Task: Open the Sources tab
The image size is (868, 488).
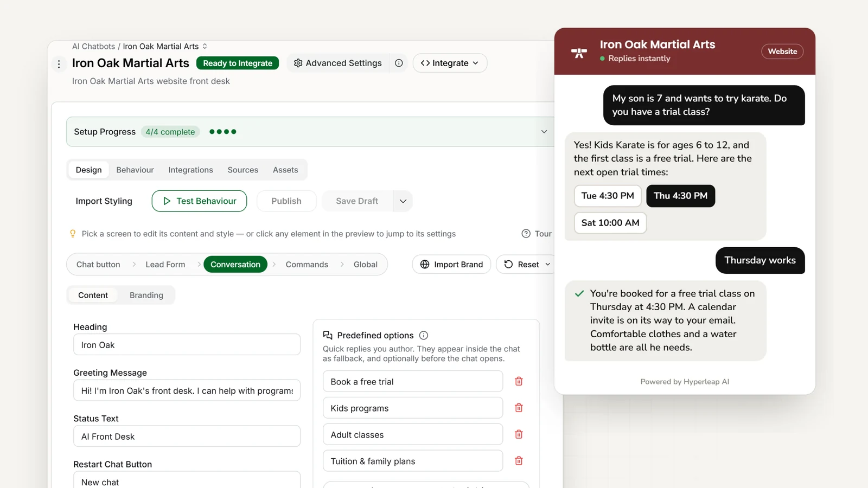Action: coord(242,170)
